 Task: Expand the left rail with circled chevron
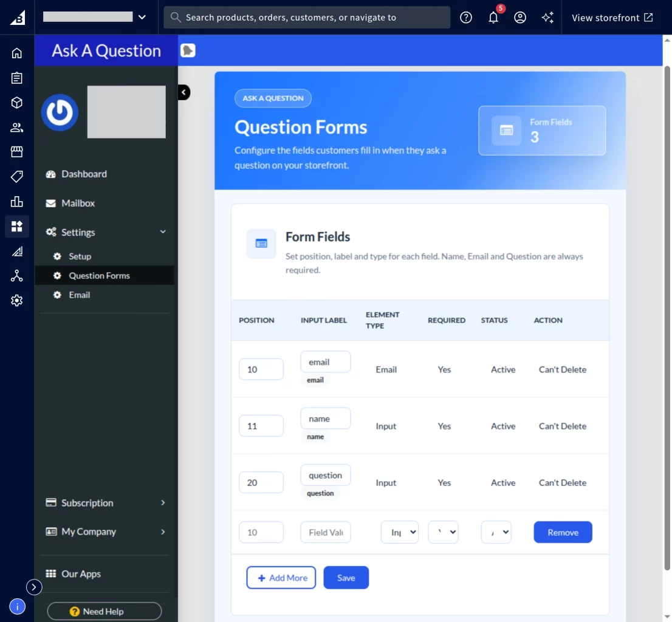(x=34, y=587)
